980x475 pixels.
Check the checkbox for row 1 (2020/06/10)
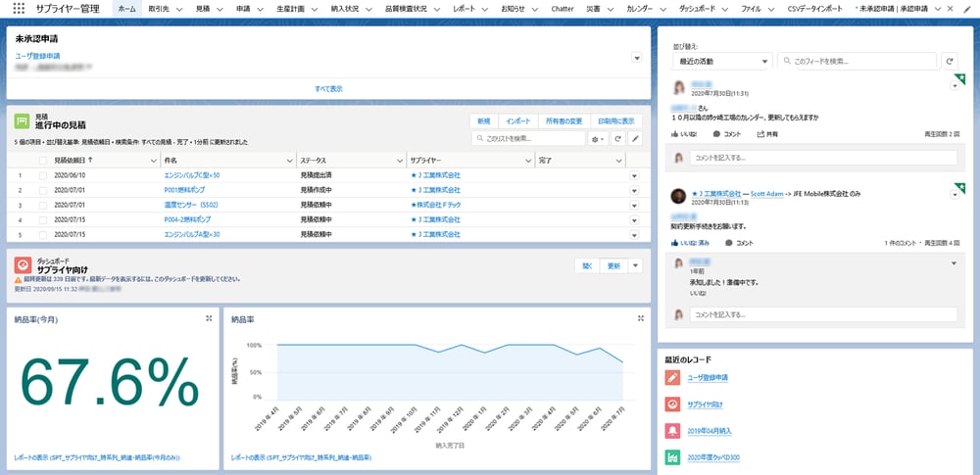43,175
